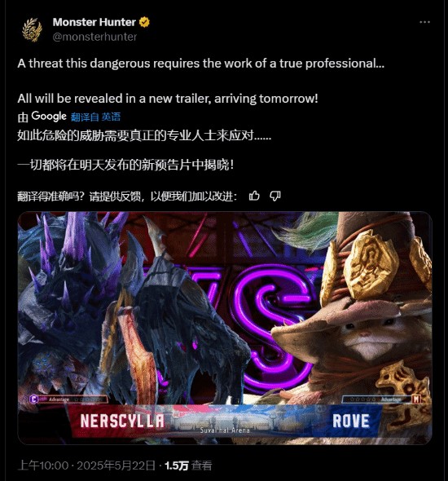
Task: Click the purple C badge beside Advantage
Action: [x=33, y=399]
